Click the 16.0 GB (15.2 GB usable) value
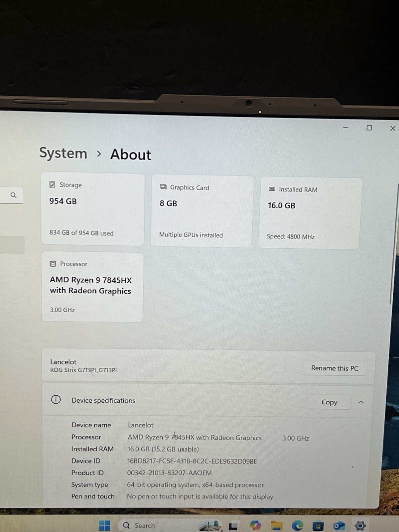399x532 pixels. point(163,449)
